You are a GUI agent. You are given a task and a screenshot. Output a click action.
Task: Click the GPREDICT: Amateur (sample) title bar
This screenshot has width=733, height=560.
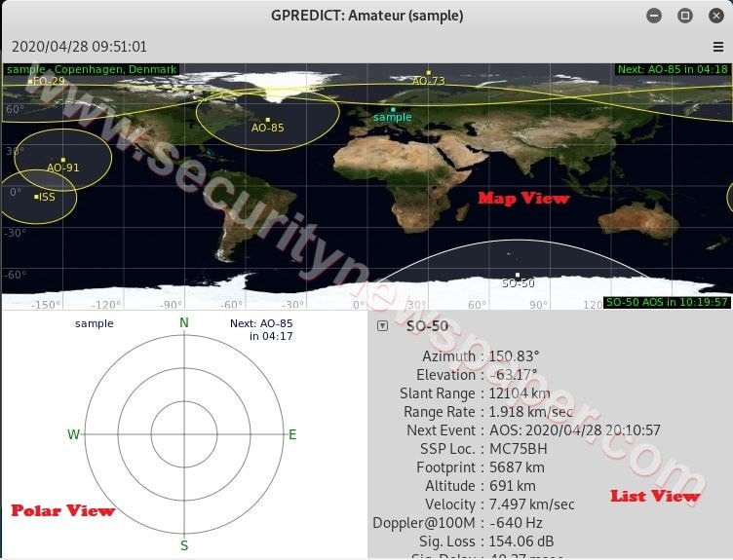coord(366,16)
